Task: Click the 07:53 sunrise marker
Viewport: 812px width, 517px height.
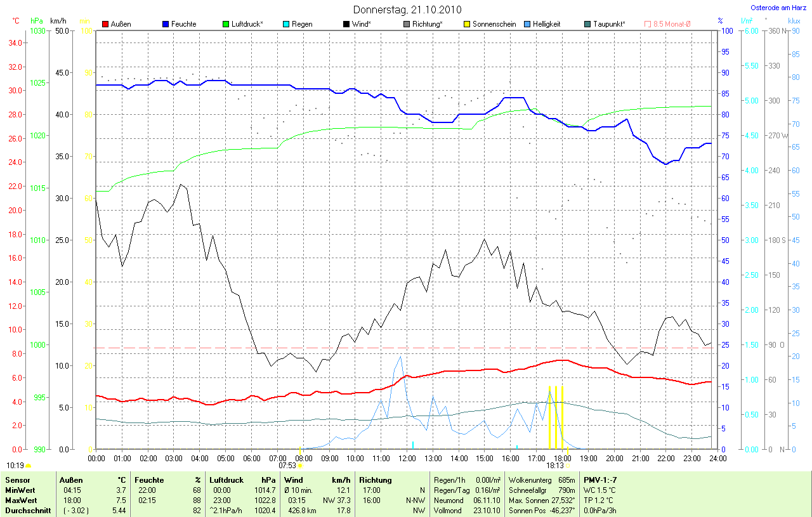Action: 287,465
